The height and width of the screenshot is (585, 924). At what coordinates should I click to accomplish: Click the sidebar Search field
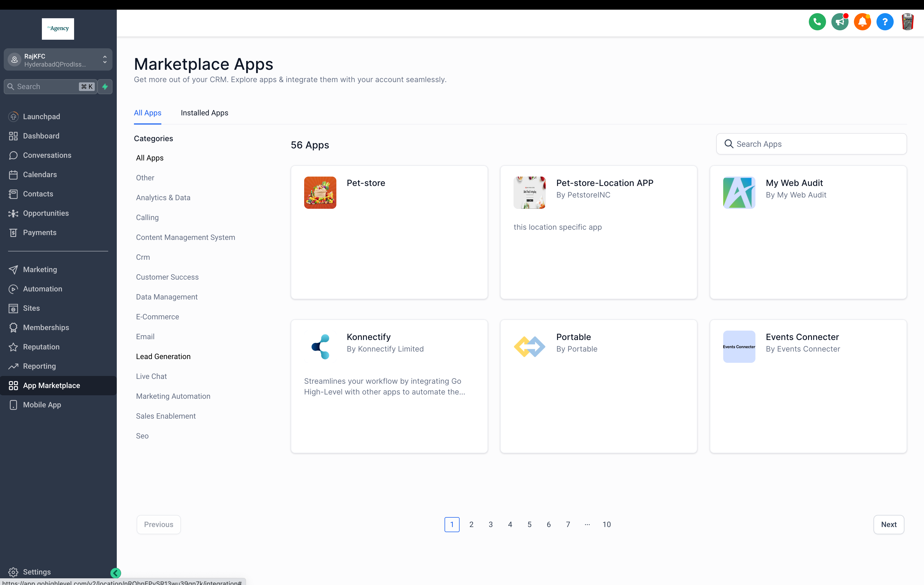pos(50,87)
